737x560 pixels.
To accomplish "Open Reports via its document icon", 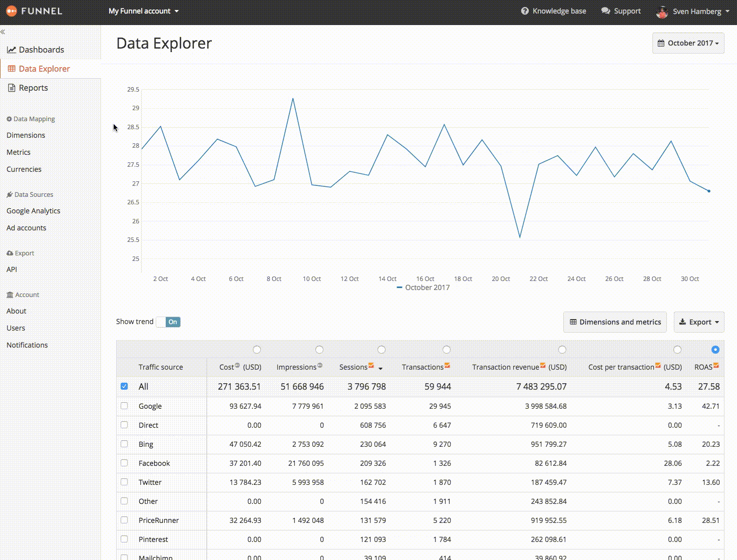I will click(x=12, y=88).
